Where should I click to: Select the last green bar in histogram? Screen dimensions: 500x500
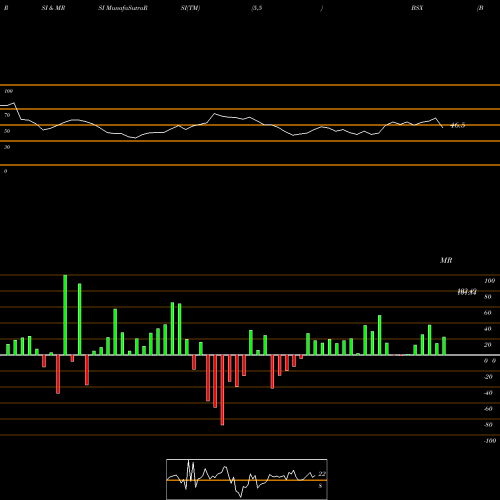tap(444, 346)
